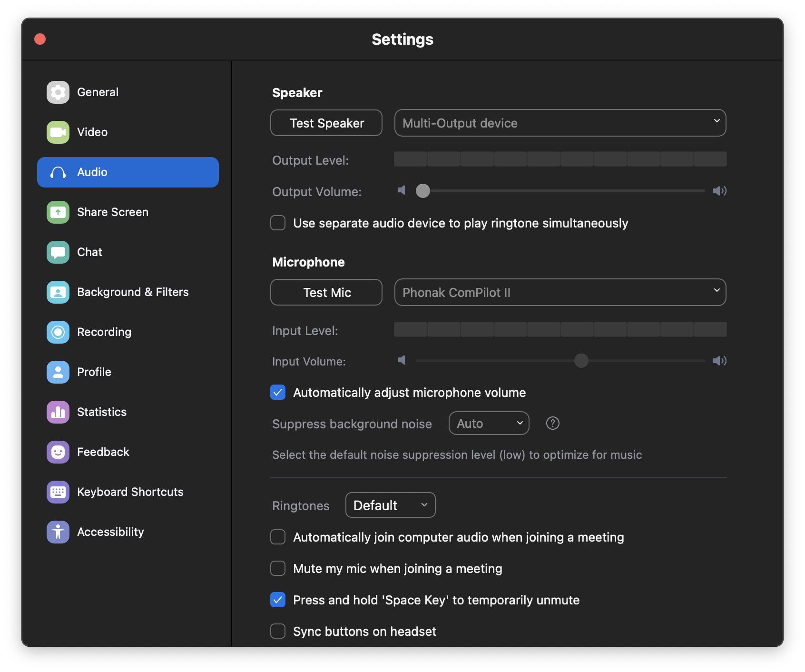The width and height of the screenshot is (805, 672).
Task: Click the 'Settings' window title
Action: [402, 39]
